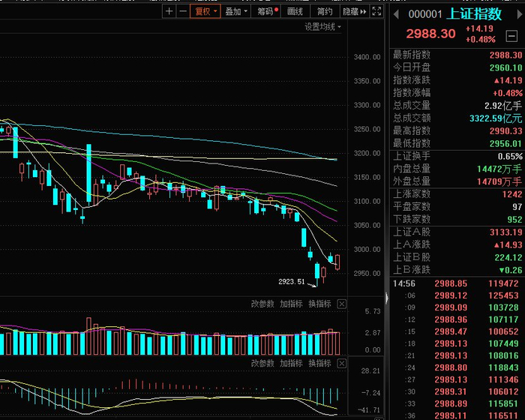The height and width of the screenshot is (420, 525).
Task: Click 内盘总量 value 14472万手
Action: [x=499, y=169]
